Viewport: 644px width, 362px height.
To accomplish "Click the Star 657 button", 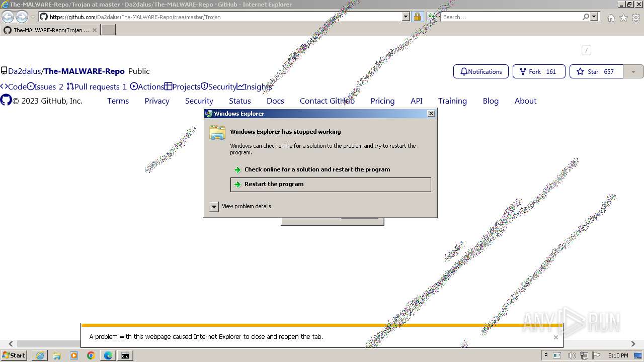I will [x=596, y=71].
